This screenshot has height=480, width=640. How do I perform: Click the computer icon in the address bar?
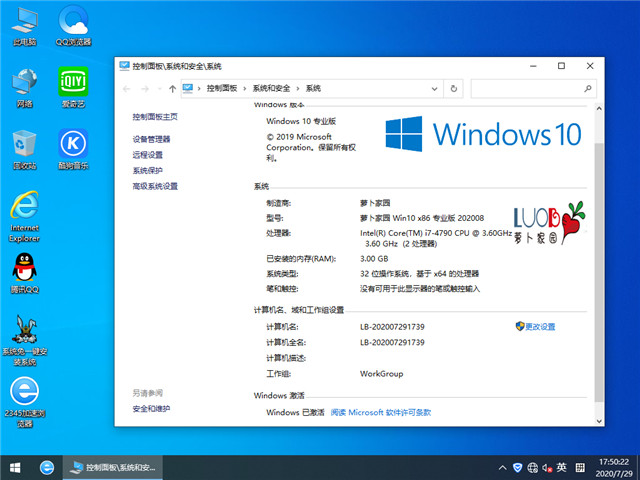188,88
